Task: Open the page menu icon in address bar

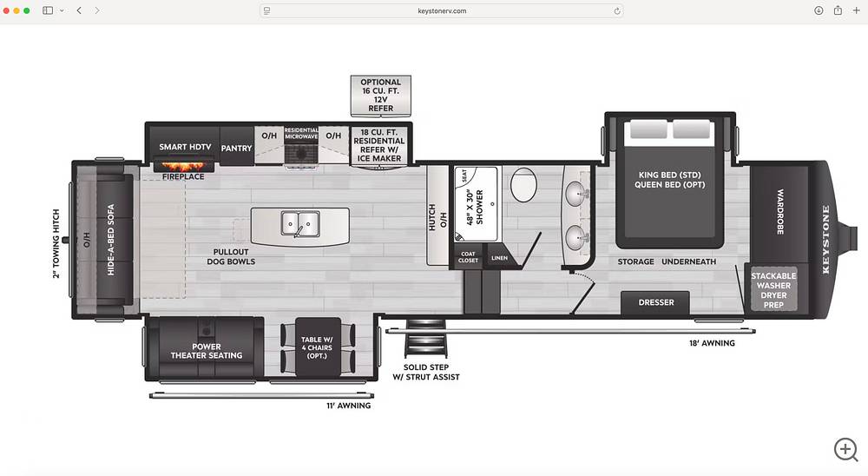Action: [x=267, y=10]
